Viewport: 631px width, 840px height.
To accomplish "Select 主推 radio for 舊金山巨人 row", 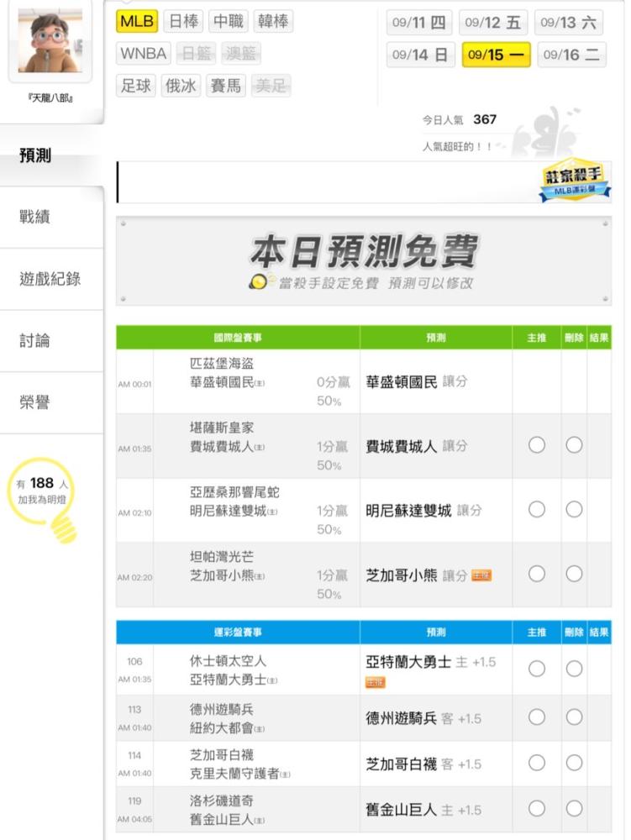I will [537, 808].
